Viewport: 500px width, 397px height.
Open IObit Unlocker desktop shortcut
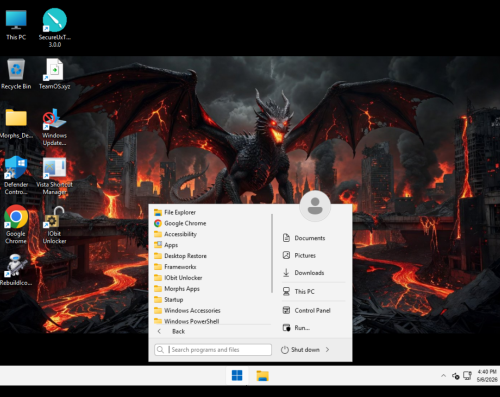(x=55, y=225)
